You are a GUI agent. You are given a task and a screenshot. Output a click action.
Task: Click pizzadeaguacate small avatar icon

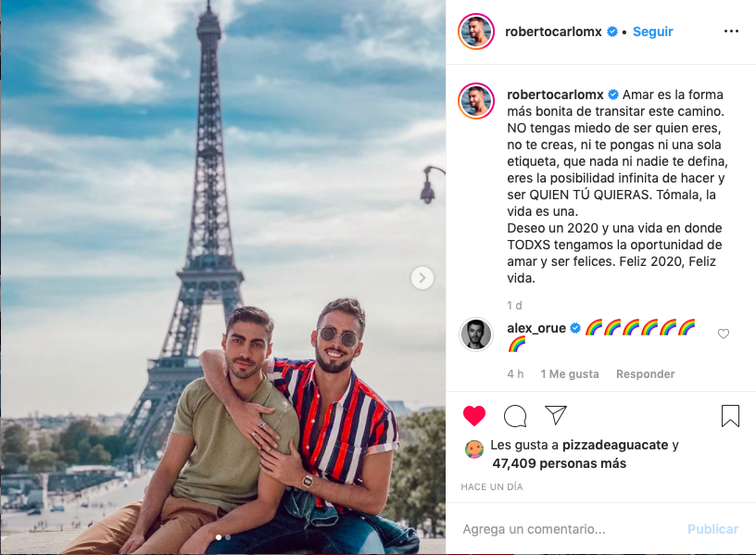pos(474,449)
